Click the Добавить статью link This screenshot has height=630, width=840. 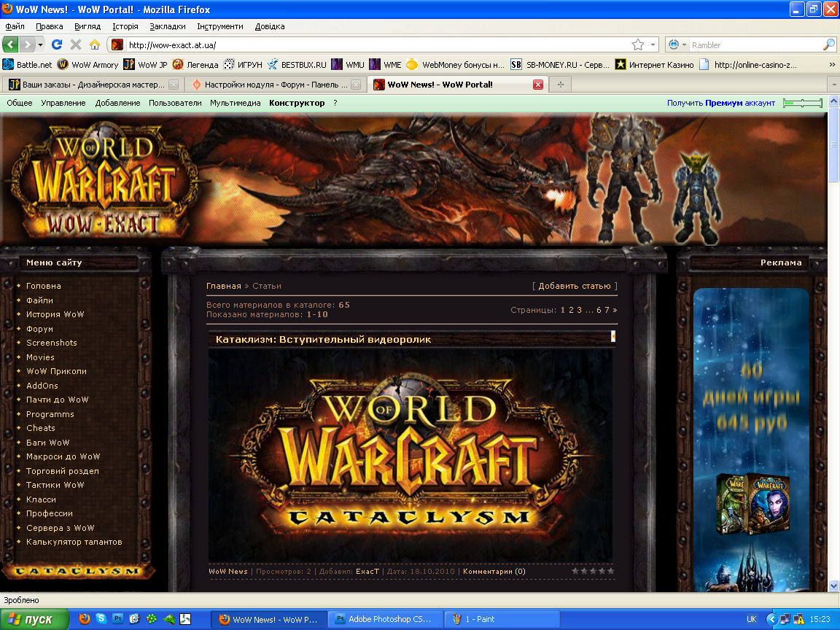(575, 286)
